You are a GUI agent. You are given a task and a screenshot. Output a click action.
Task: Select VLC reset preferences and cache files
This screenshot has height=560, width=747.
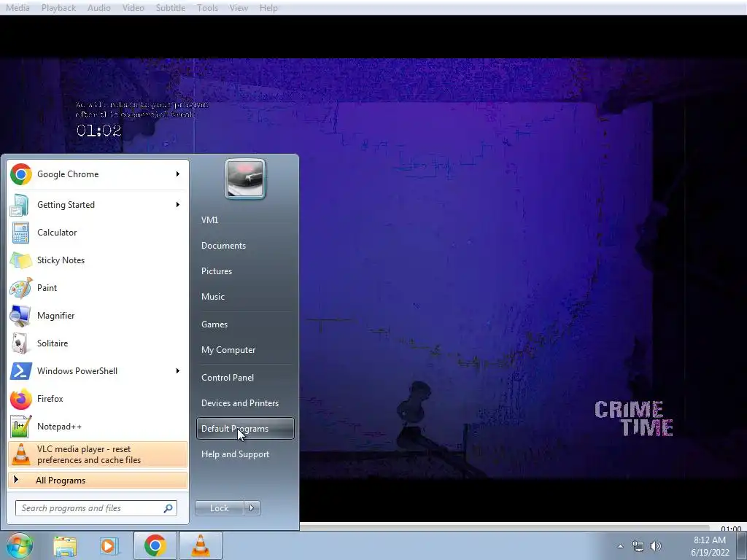(98, 454)
